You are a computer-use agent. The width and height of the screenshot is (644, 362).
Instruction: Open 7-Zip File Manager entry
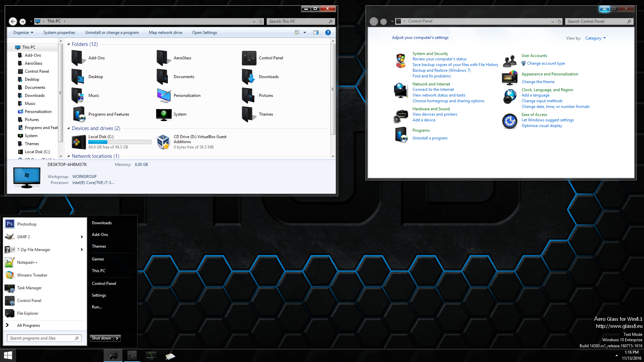coord(45,250)
